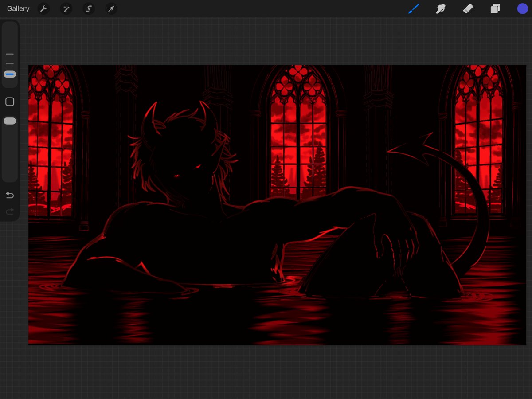
Task: Activate the Selection tool
Action: coord(89,8)
